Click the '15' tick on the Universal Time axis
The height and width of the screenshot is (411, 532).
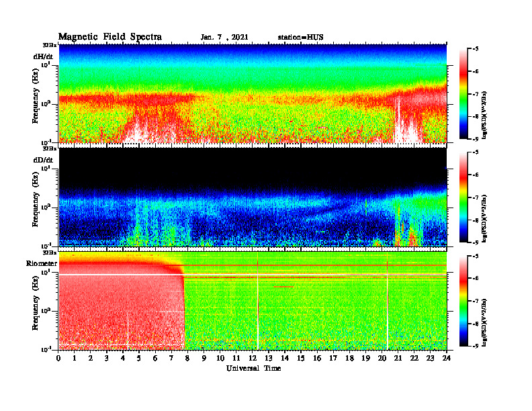[x=301, y=358]
